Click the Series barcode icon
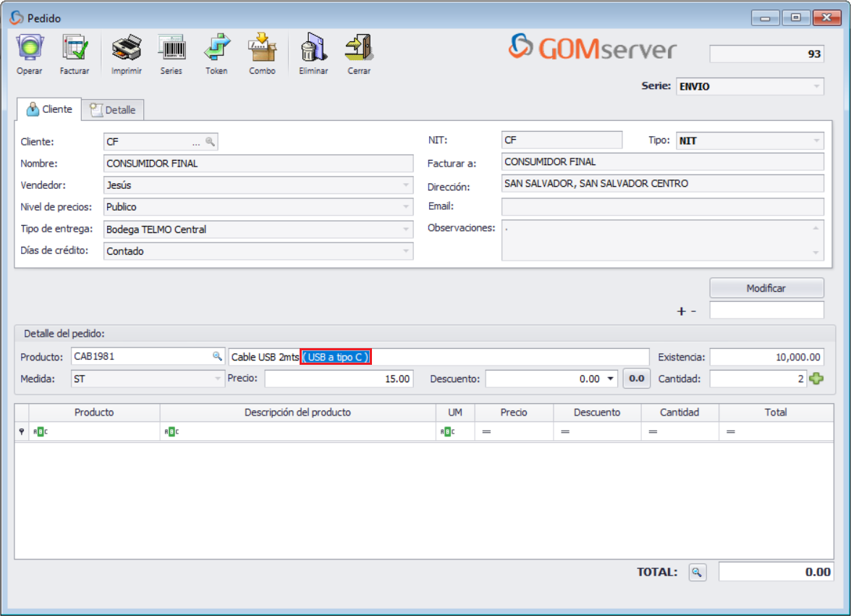Image resolution: width=851 pixels, height=616 pixels. click(172, 48)
